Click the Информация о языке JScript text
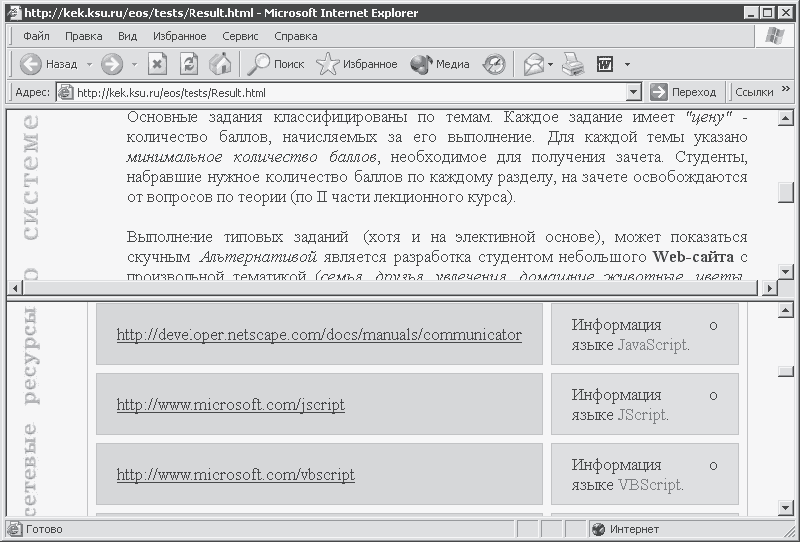Screen dimensions: 800x542 coord(645,405)
